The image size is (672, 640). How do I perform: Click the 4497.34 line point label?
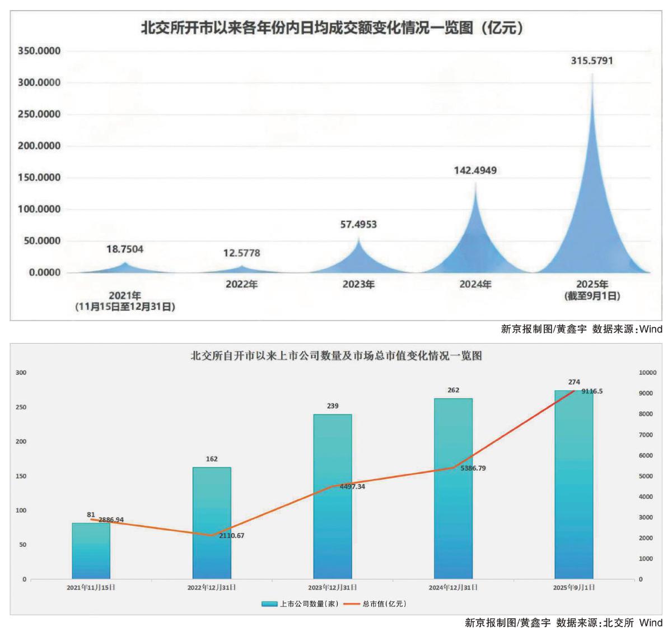[352, 486]
